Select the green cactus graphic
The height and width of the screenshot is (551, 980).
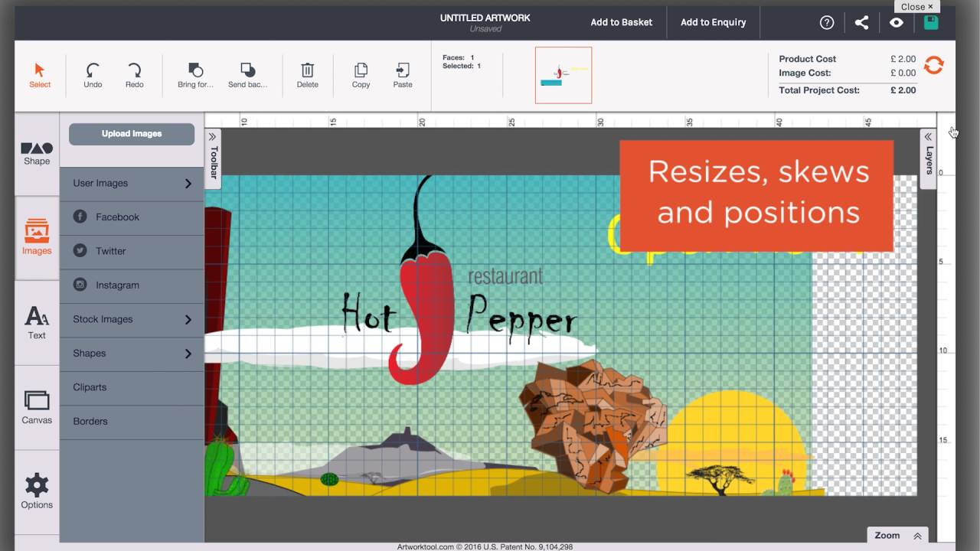coord(224,467)
